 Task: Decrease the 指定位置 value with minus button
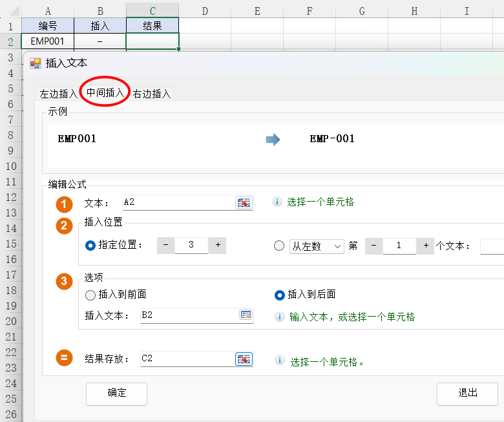(x=165, y=246)
